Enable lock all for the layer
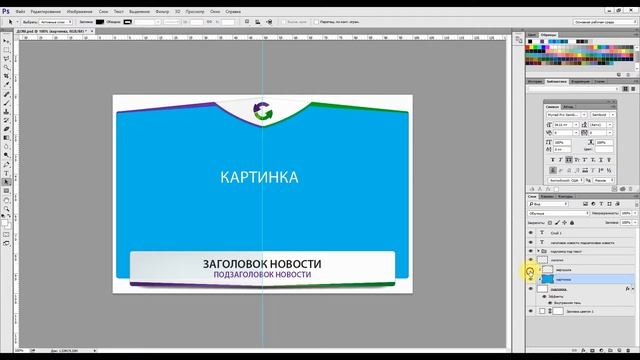Viewport: 640px width, 360px height. (572, 222)
